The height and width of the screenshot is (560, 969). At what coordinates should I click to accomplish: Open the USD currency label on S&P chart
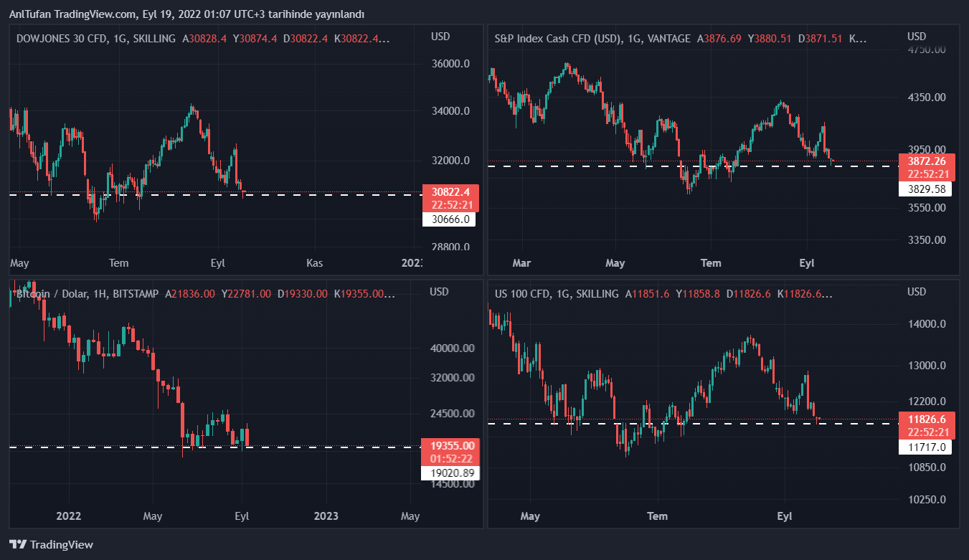917,37
